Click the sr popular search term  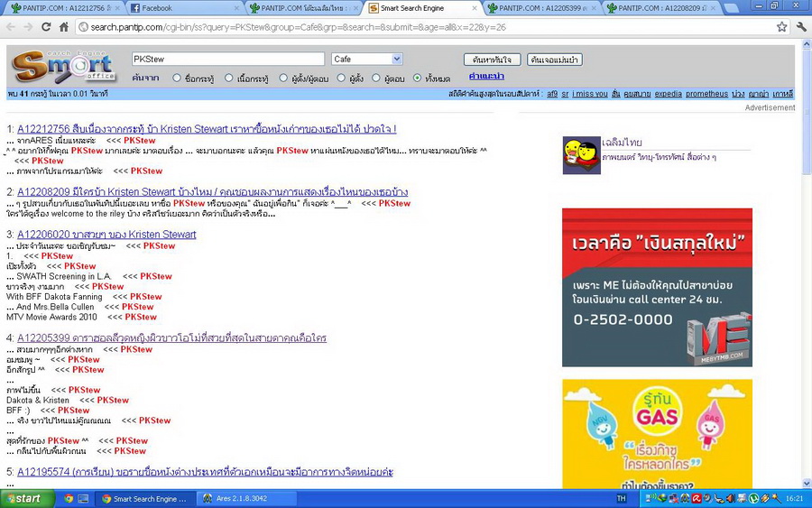click(565, 94)
